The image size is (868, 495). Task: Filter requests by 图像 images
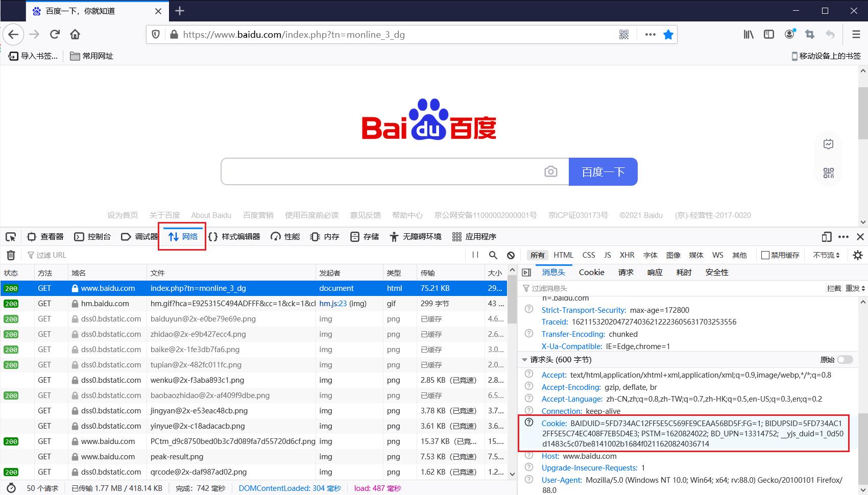click(673, 255)
